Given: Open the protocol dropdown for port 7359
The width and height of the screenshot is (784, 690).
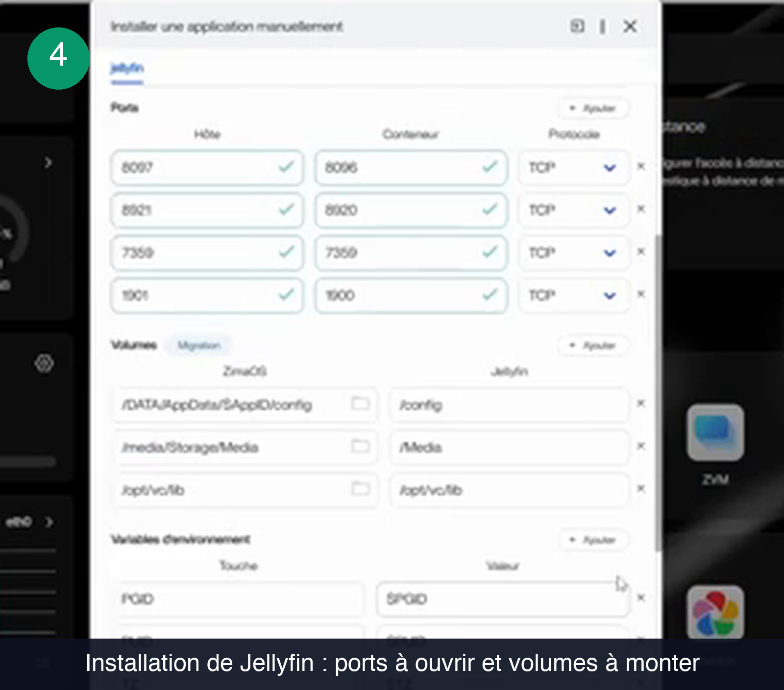Looking at the screenshot, I should (573, 253).
